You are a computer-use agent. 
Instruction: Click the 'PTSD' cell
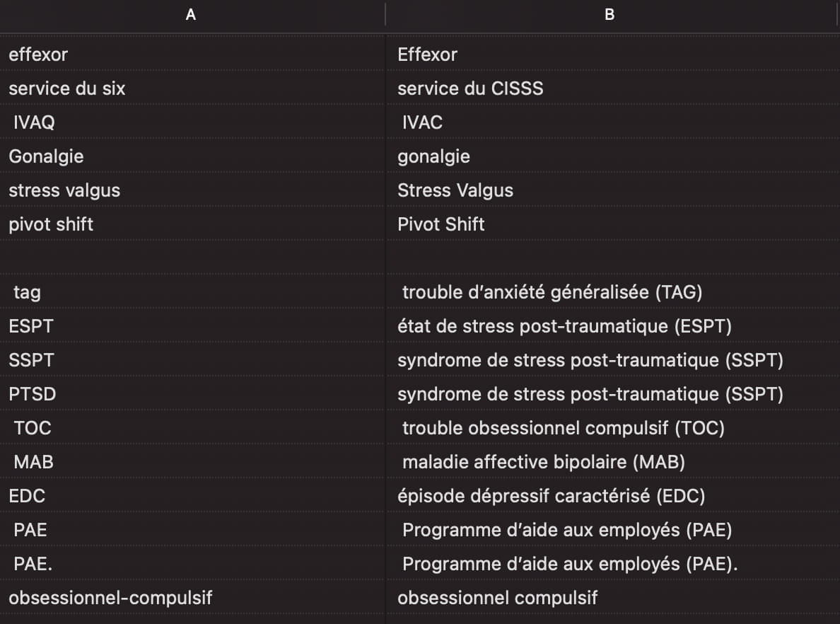coord(33,394)
